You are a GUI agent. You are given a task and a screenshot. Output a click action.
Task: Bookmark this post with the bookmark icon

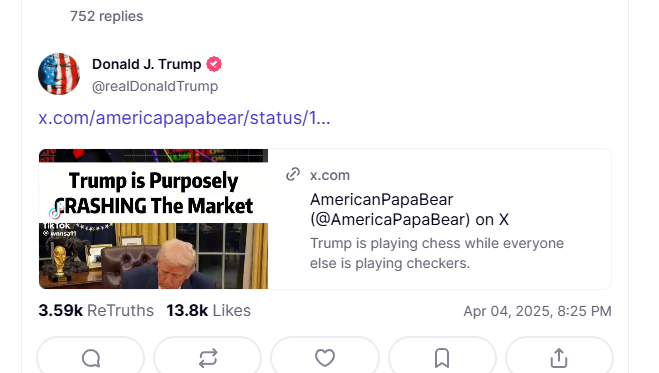(442, 358)
